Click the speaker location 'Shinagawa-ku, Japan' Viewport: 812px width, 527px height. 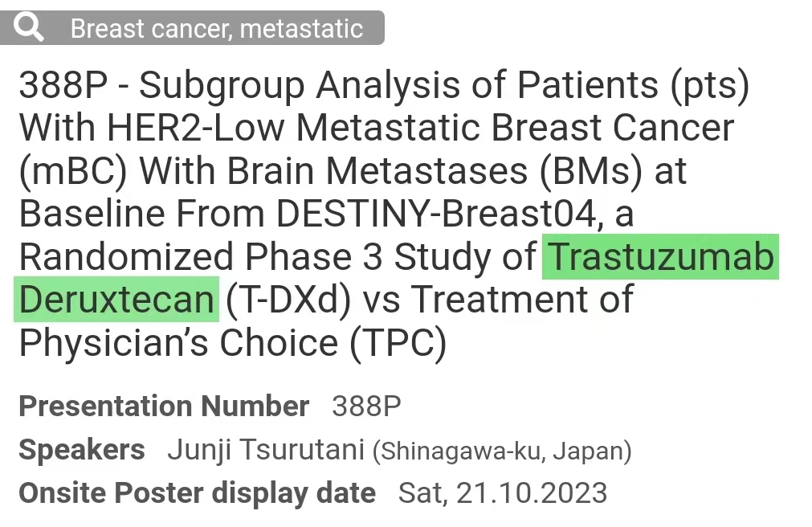click(x=502, y=451)
